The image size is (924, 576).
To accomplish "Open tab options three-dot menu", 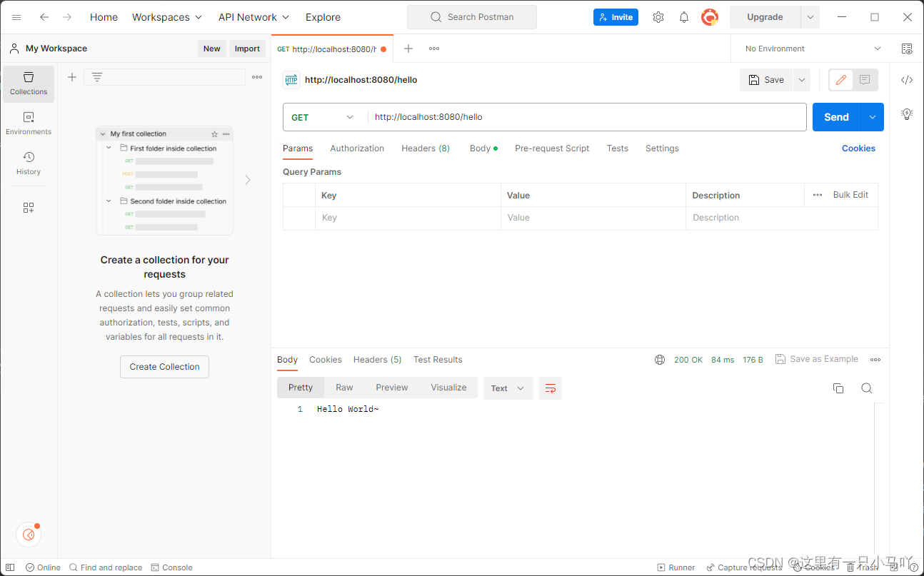I will (434, 49).
